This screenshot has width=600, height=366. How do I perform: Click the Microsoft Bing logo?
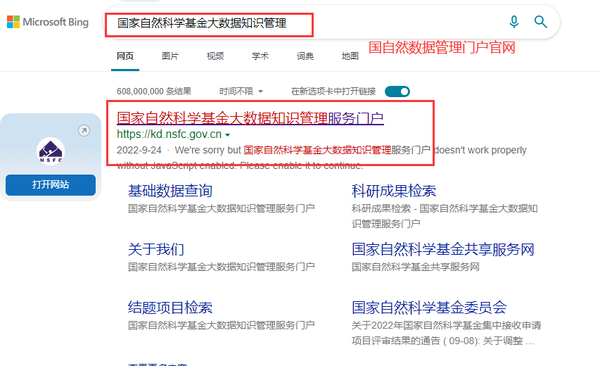(x=48, y=22)
